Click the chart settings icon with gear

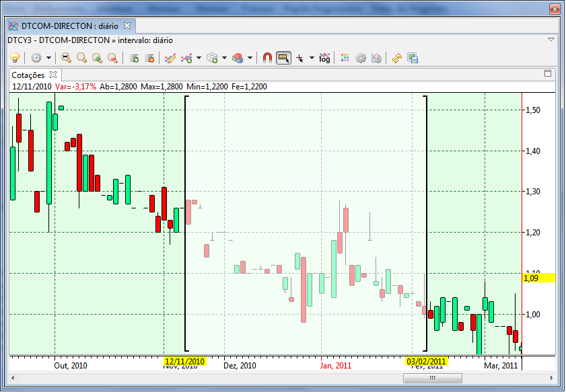(376, 58)
